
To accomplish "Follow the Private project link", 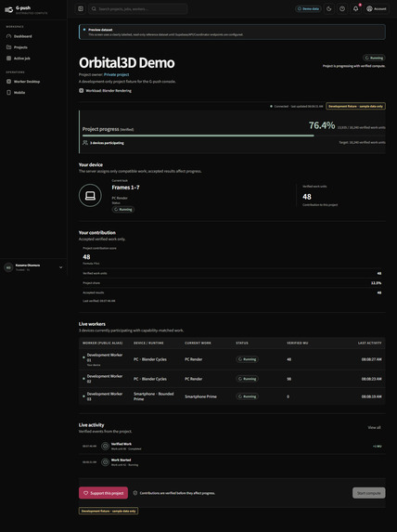I will [116, 74].
